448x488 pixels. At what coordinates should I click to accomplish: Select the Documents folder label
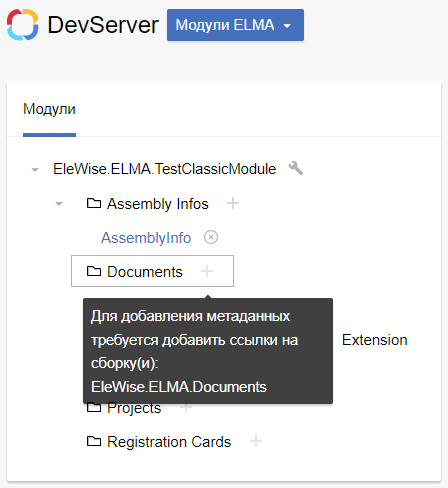pyautogui.click(x=145, y=272)
